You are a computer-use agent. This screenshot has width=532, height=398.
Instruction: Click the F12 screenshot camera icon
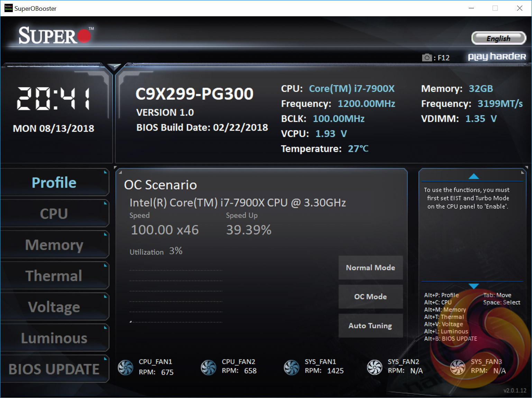(x=427, y=57)
